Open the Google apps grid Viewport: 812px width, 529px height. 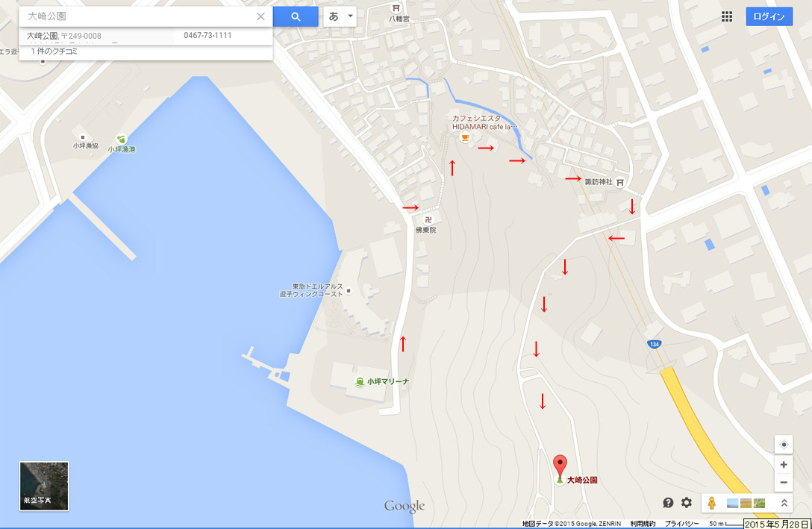(727, 16)
